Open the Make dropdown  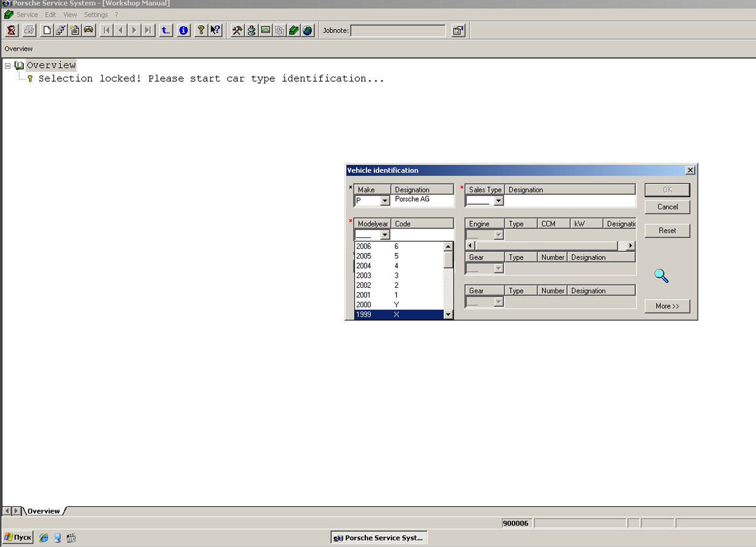point(384,201)
